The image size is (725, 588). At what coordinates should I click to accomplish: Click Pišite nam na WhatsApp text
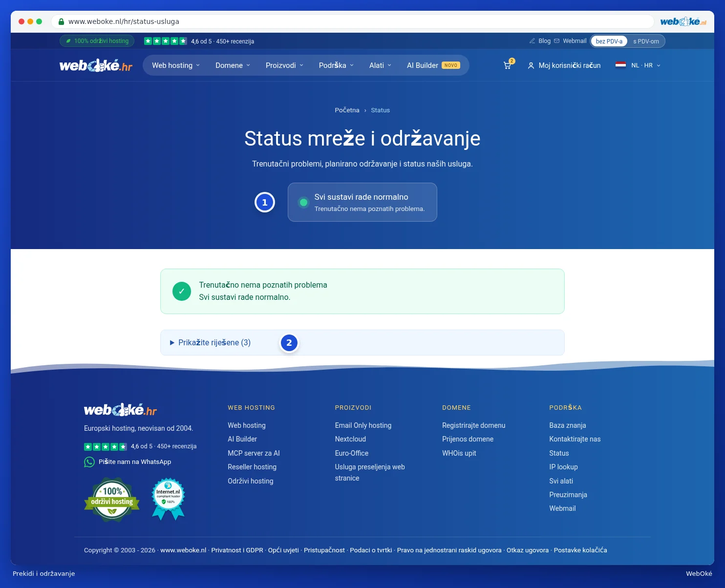[135, 462]
